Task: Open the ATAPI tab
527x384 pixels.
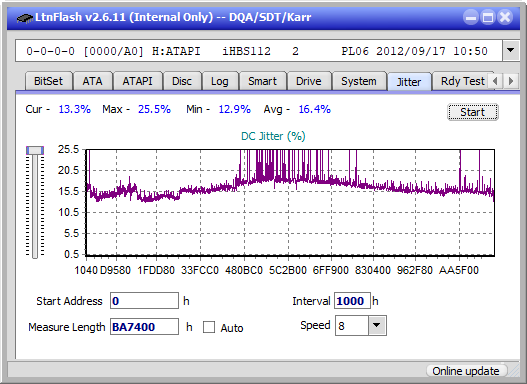Action: pos(137,81)
